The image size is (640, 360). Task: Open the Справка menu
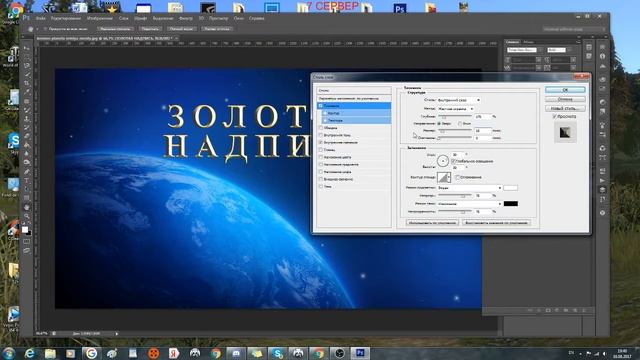256,18
